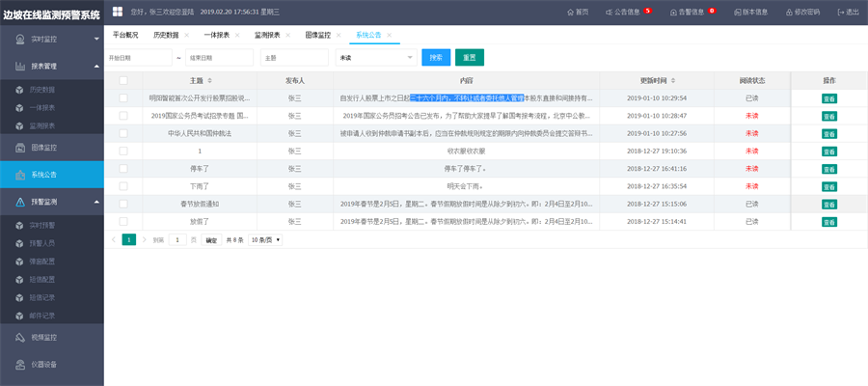Toggle the select-all checkbox in table header
Viewport: 868px width, 386px height.
[x=123, y=80]
